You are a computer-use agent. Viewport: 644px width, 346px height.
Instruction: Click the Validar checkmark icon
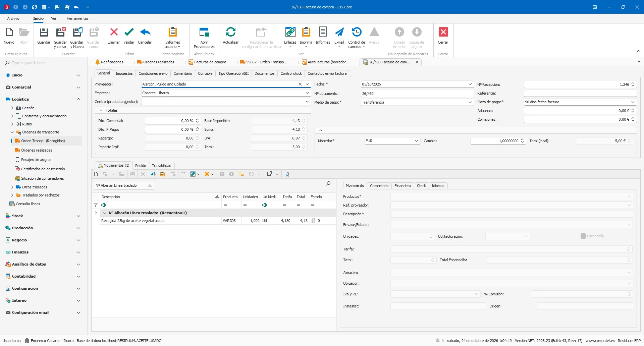[129, 32]
